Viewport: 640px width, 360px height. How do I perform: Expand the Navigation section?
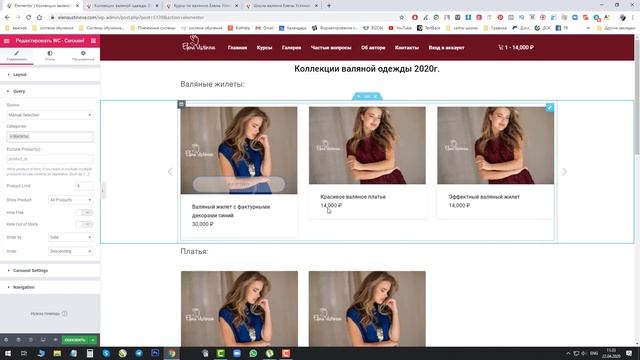coord(50,287)
